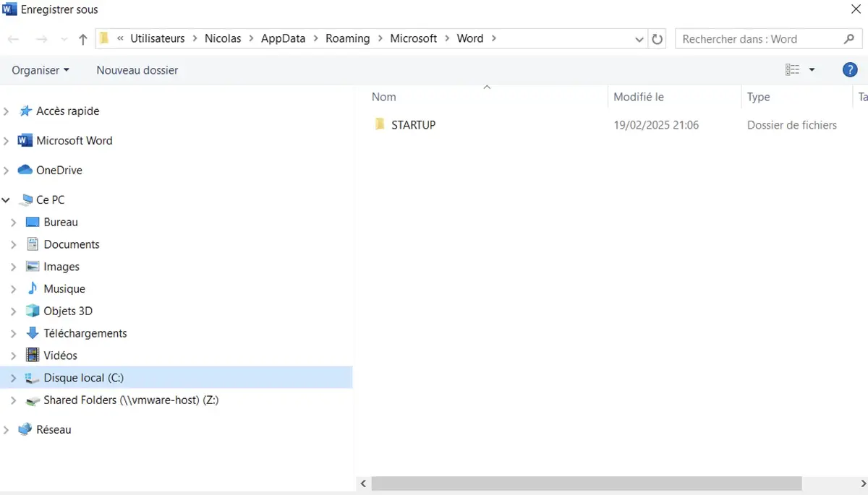The height and width of the screenshot is (495, 868).
Task: Refresh the current folder view
Action: [x=657, y=38]
